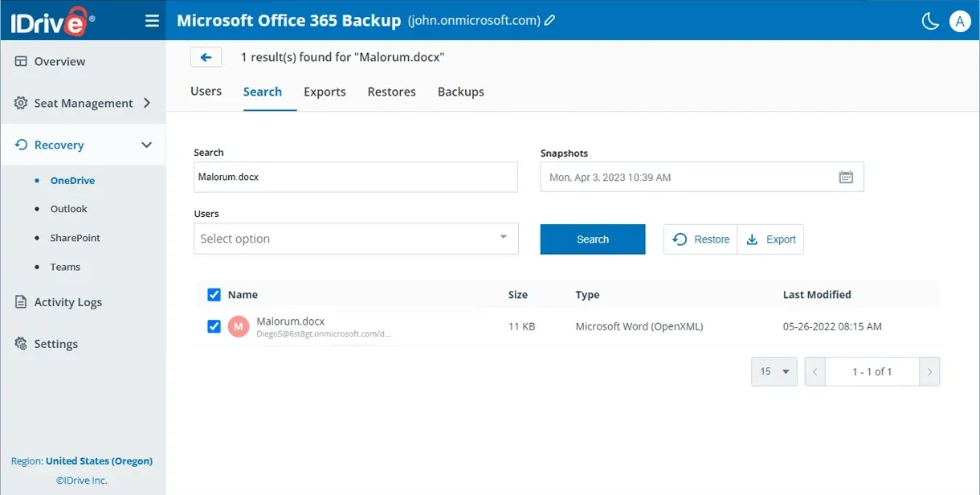Select SharePoint under Recovery
Image resolution: width=980 pixels, height=495 pixels.
pyautogui.click(x=76, y=238)
